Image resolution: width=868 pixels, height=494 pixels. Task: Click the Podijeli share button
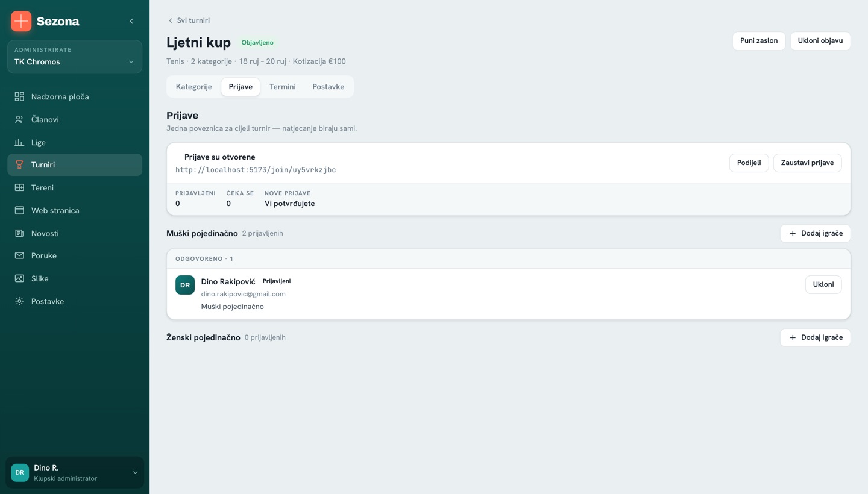[x=749, y=163]
